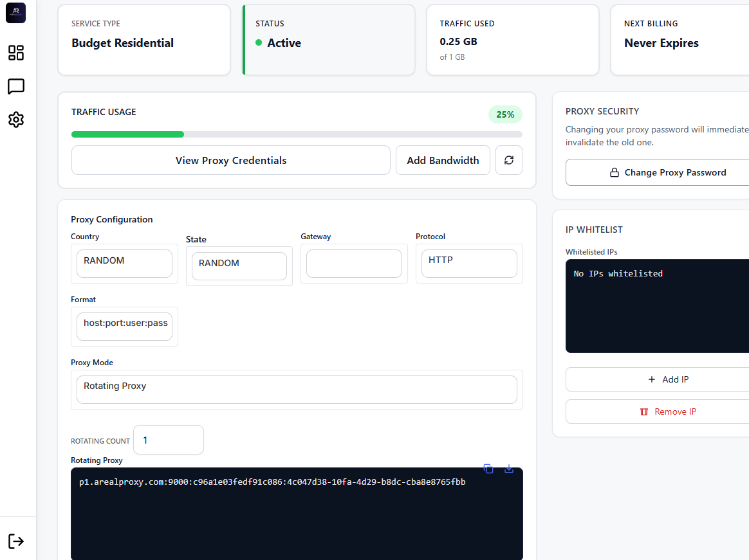The image size is (749, 560).
Task: Open the chat support icon in sidebar
Action: (16, 86)
